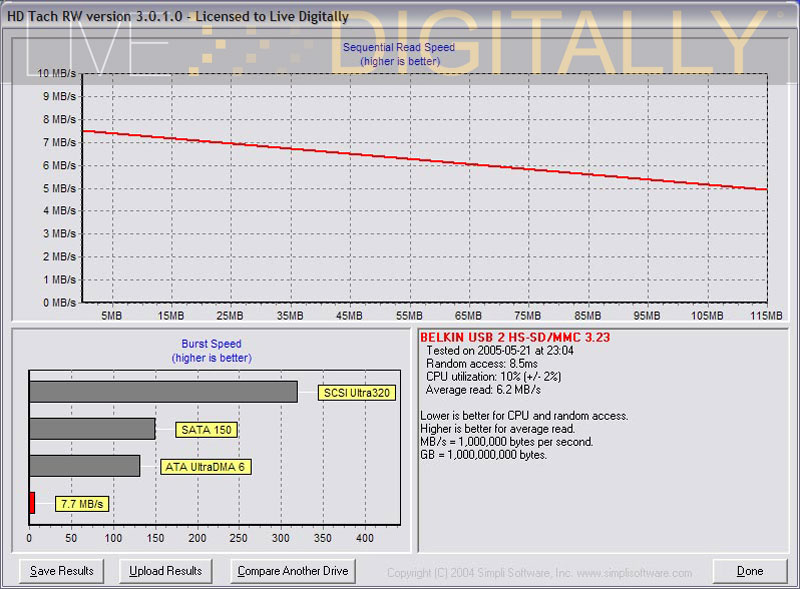Click the gray ATA UltraDMA 6 bar

[x=84, y=465]
